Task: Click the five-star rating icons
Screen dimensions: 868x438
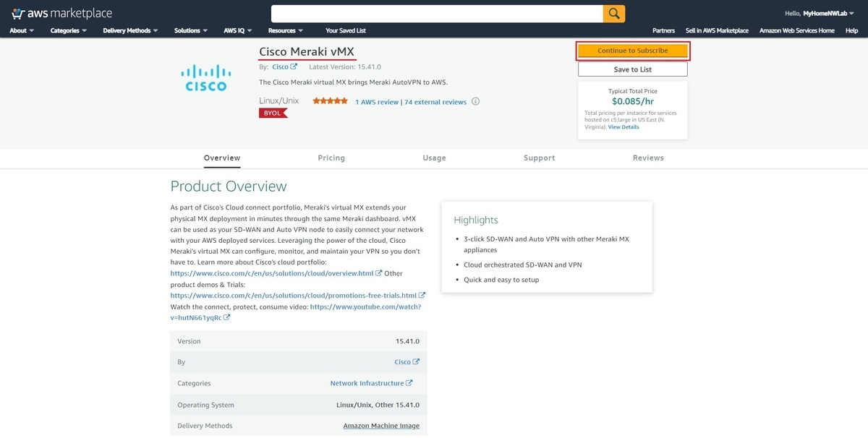Action: [331, 101]
